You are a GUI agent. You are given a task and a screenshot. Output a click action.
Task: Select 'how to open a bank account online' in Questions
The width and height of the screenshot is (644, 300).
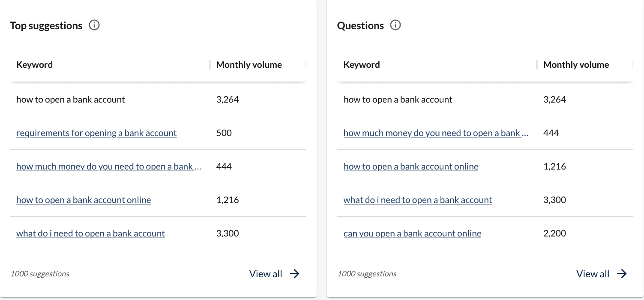point(411,167)
